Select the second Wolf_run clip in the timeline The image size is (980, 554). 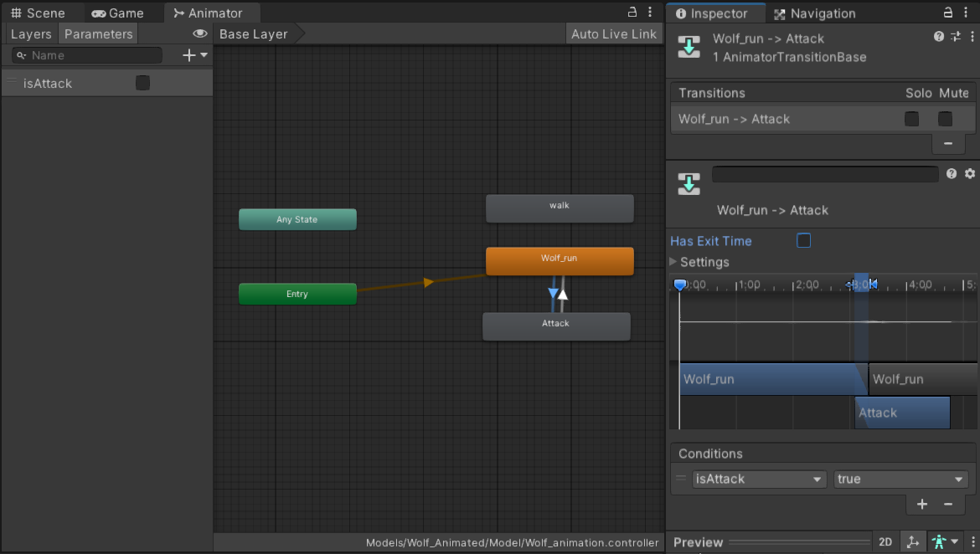[x=923, y=379]
